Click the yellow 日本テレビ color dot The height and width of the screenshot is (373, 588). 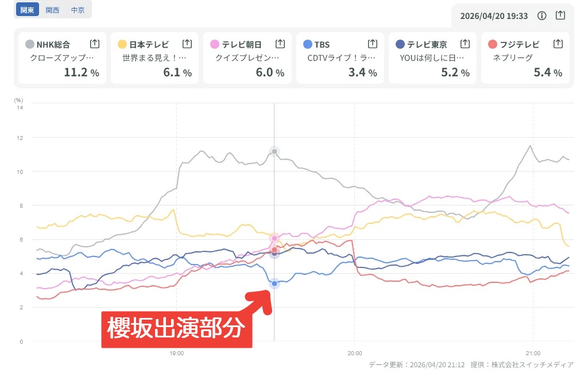point(122,44)
